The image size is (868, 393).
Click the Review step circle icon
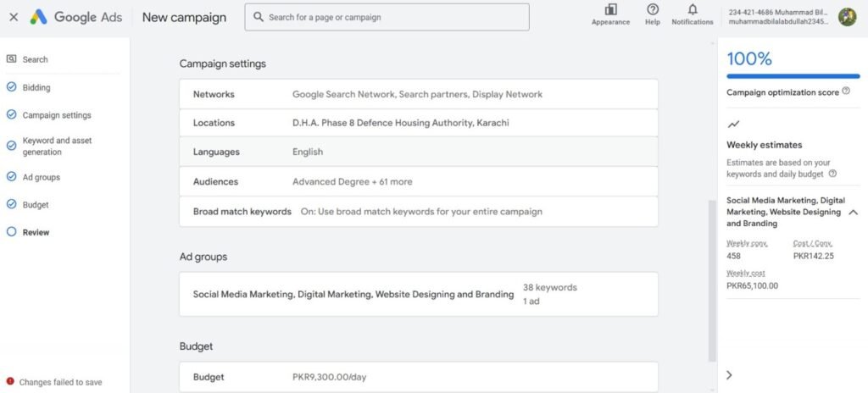pos(11,232)
